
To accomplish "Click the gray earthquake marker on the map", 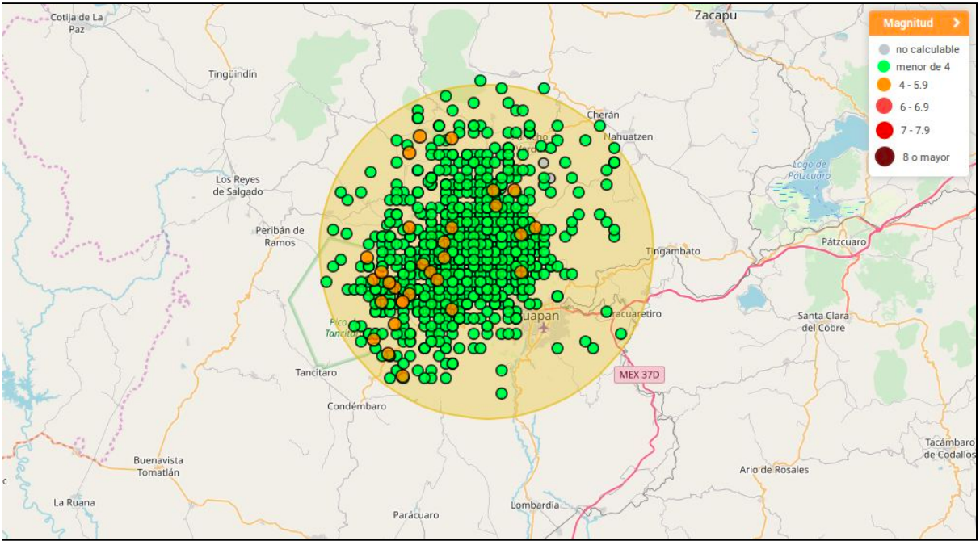I will click(x=544, y=163).
